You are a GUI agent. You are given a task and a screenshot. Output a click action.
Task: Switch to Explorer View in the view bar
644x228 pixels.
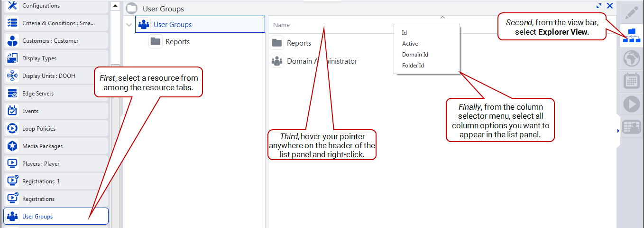[x=631, y=35]
